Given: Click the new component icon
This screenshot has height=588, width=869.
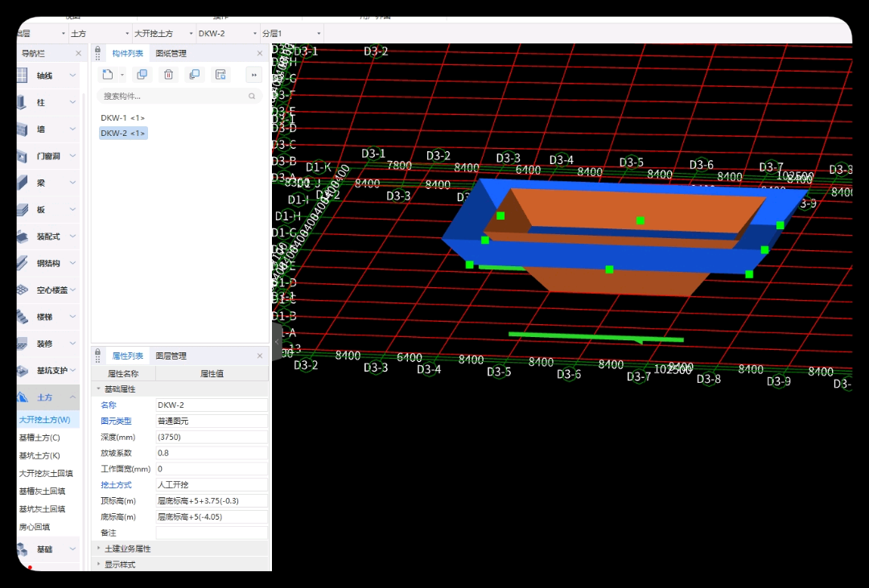Looking at the screenshot, I should click(108, 75).
